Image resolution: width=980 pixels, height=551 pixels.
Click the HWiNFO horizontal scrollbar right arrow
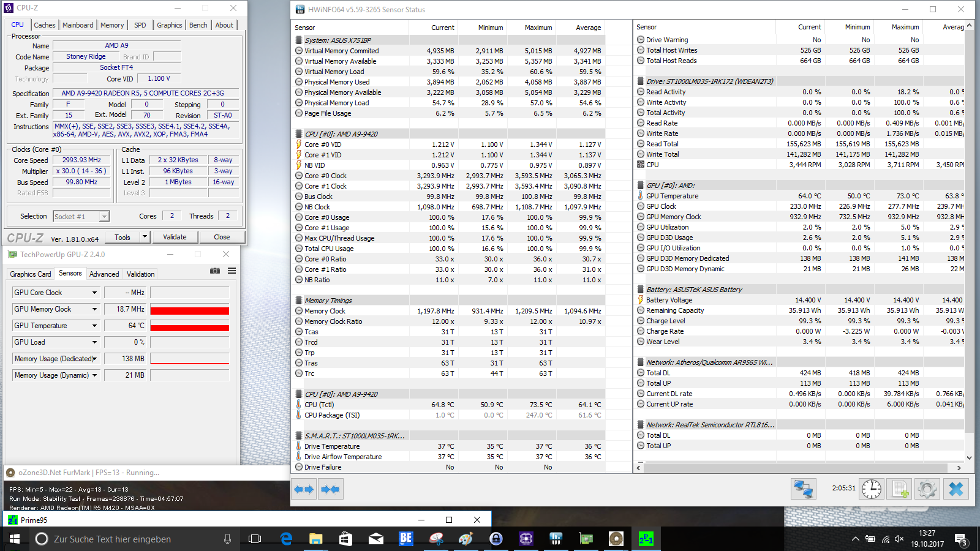(x=959, y=468)
